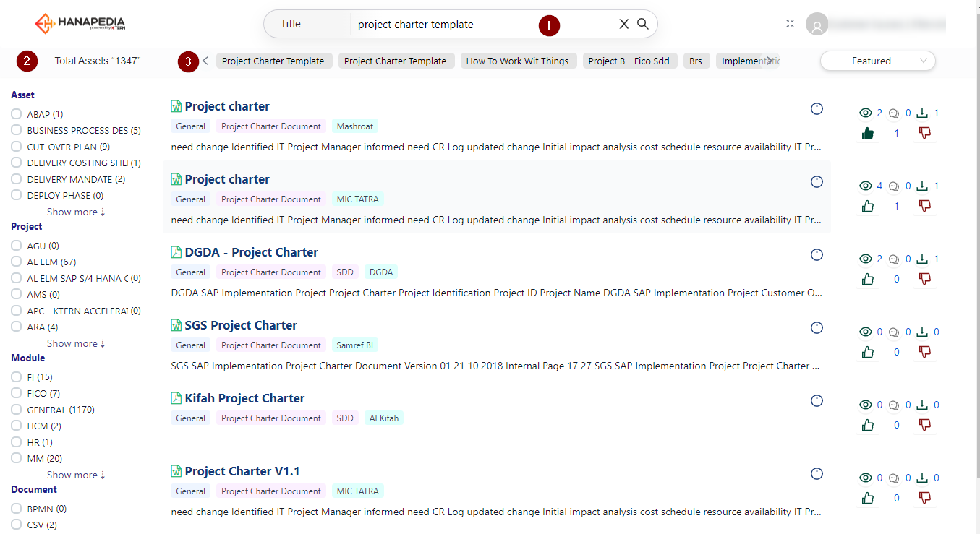The height and width of the screenshot is (534, 980).
Task: Click the collapse fullscreen icon near the avatar
Action: click(791, 24)
